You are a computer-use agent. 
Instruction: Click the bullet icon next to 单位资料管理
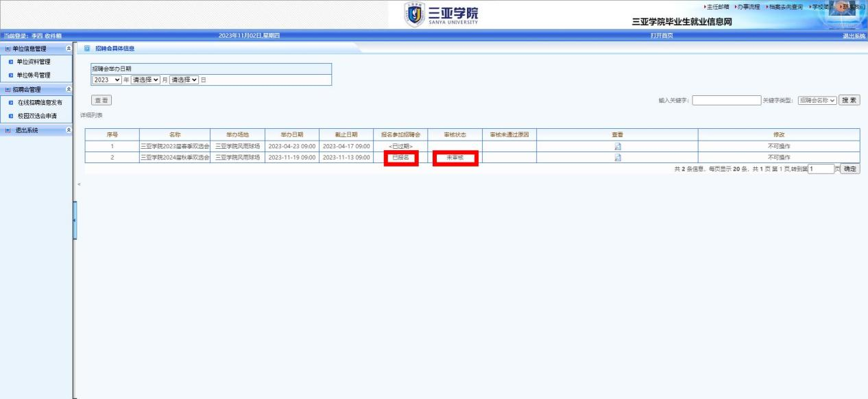[10, 62]
